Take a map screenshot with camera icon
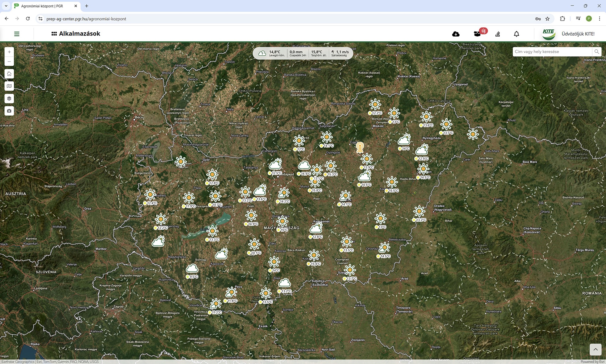 (9, 111)
